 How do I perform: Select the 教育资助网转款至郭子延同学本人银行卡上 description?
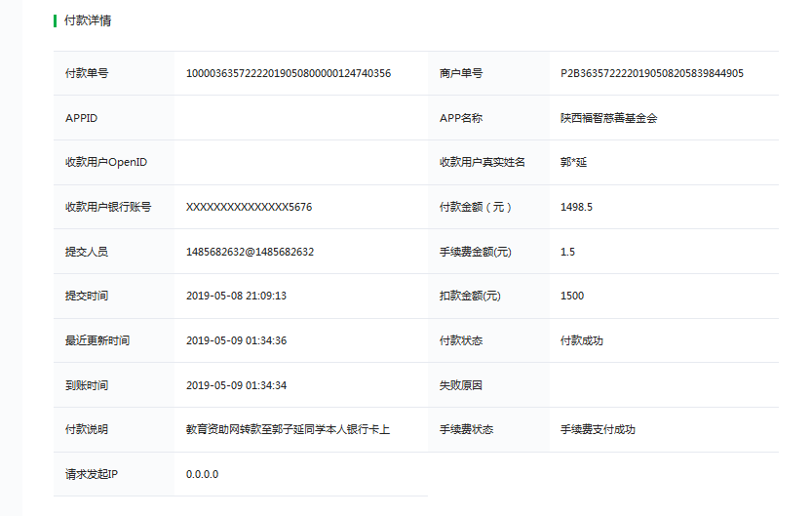[288, 429]
